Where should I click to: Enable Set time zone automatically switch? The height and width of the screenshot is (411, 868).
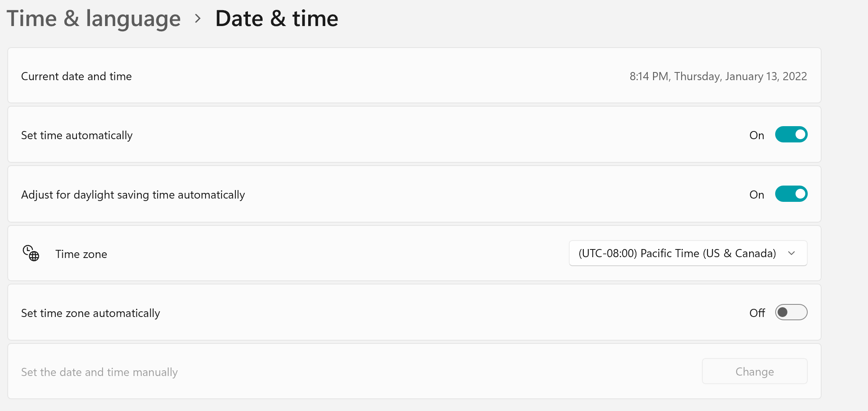coord(791,313)
